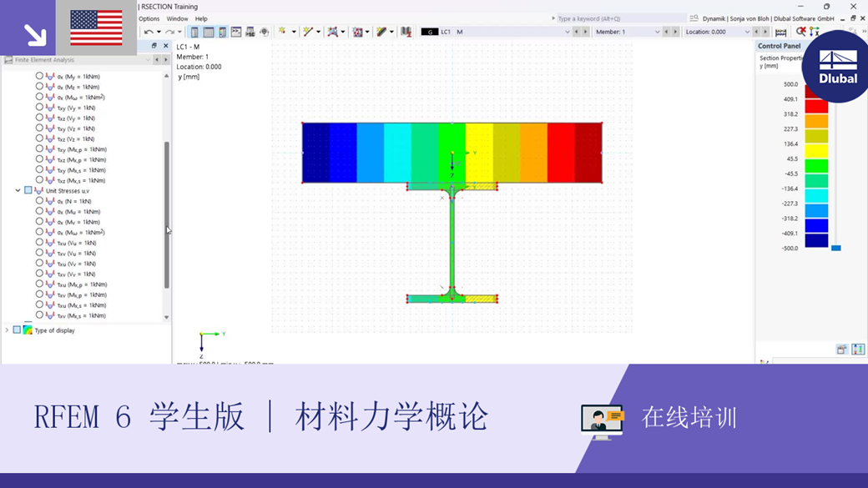Open the Help menu
Viewport: 868px width, 488px height.
(201, 19)
